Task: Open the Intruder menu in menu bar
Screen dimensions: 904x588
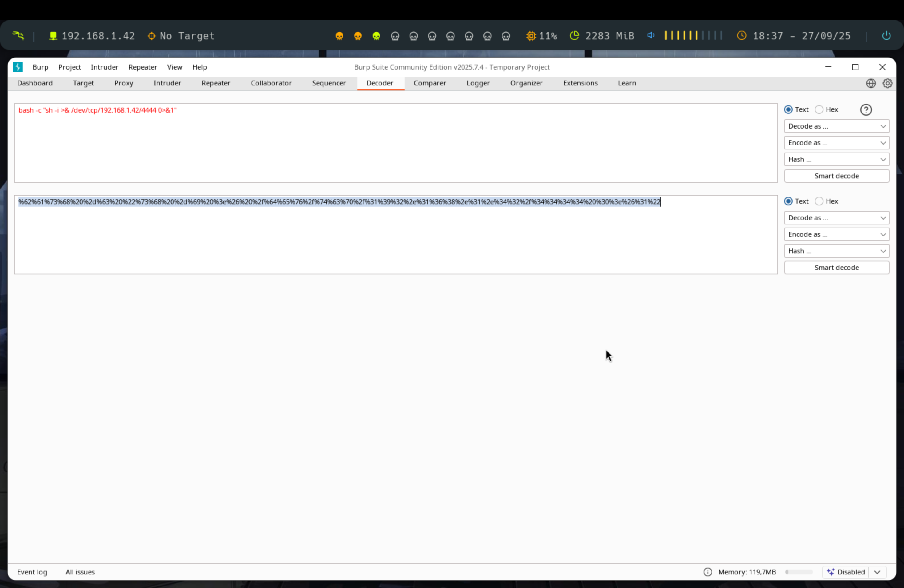Action: point(105,67)
